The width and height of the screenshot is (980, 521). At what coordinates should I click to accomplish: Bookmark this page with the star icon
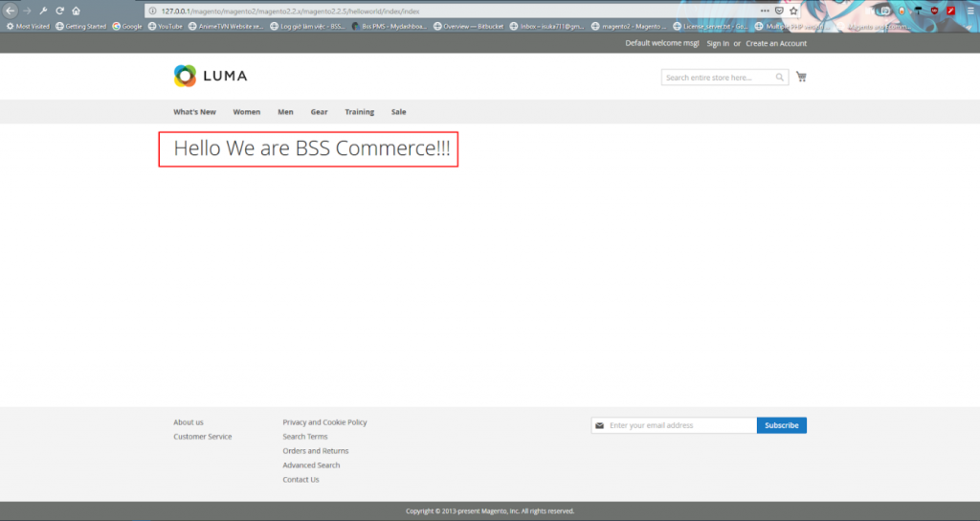(x=793, y=11)
